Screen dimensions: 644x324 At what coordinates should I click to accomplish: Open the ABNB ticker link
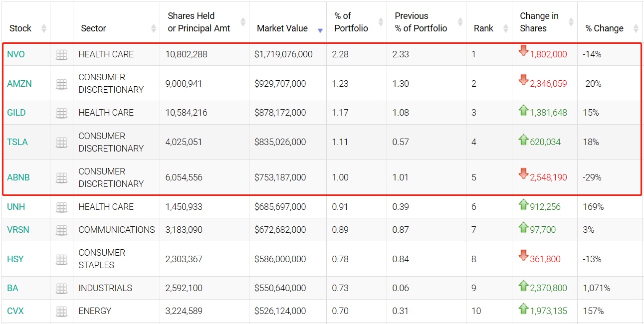(x=17, y=177)
